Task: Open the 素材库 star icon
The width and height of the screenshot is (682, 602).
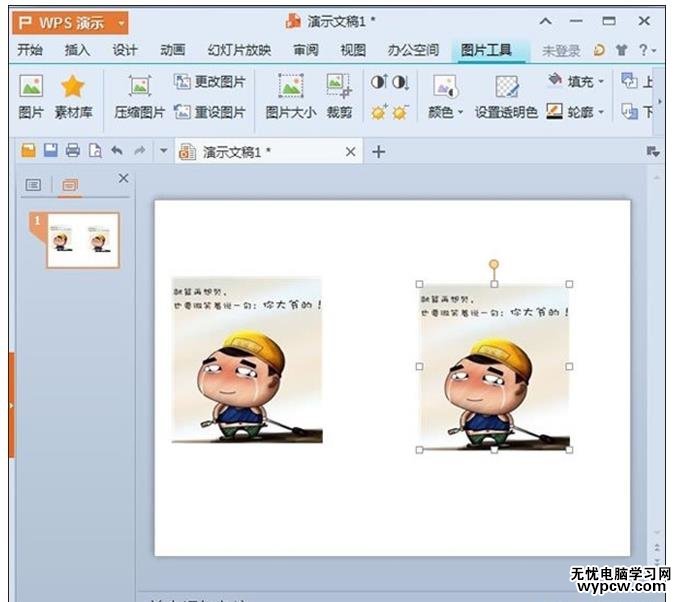Action: click(72, 86)
